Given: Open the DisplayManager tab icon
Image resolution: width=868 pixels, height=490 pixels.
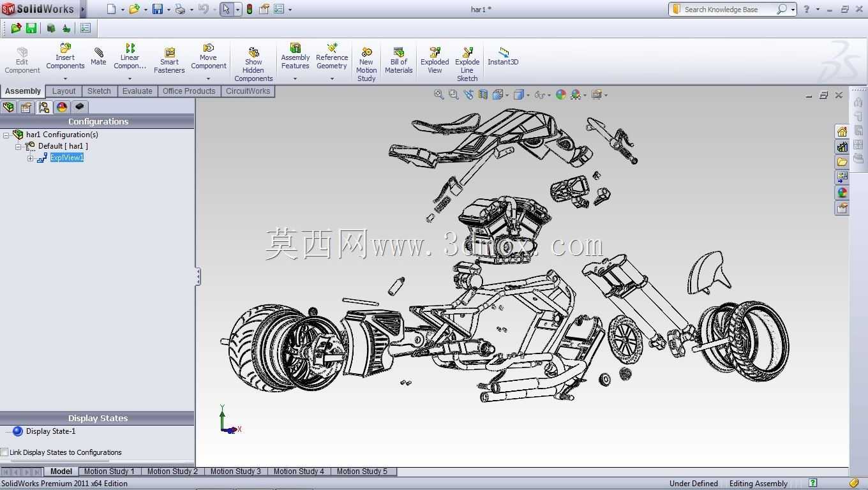Looking at the screenshot, I should pyautogui.click(x=62, y=107).
